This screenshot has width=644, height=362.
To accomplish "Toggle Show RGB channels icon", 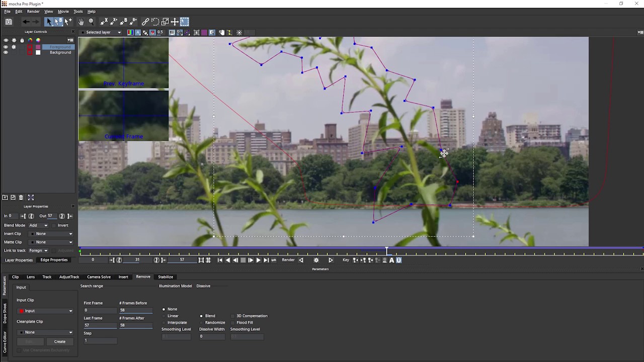I will (130, 33).
